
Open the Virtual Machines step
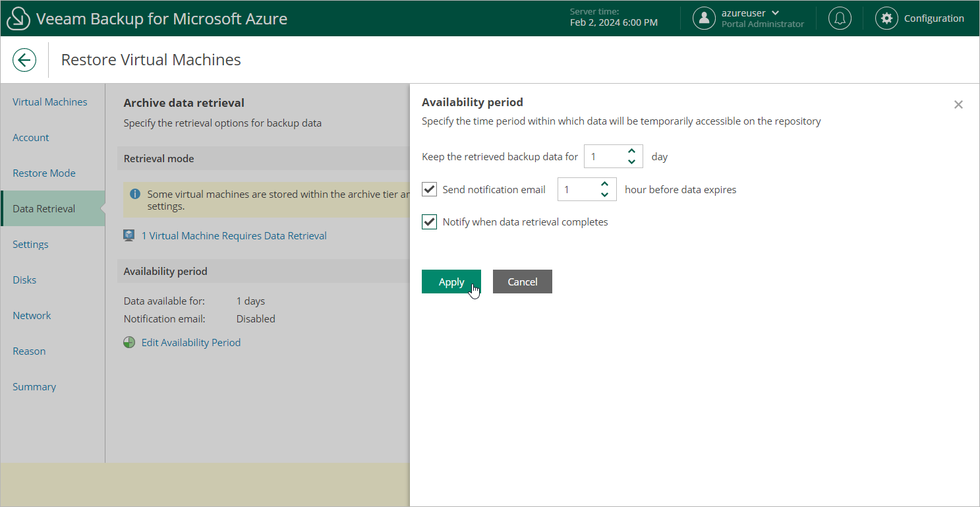click(50, 102)
